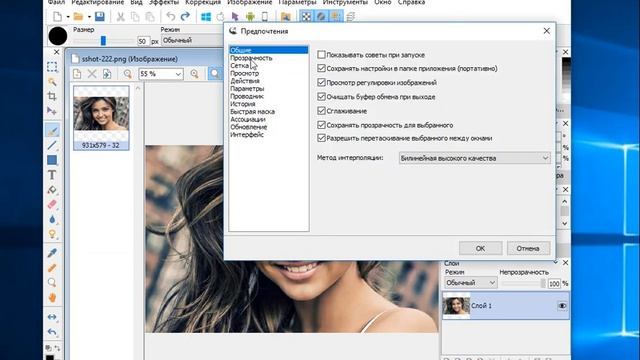Image resolution: width=640 pixels, height=360 pixels.
Task: Select 'Прозрачность' in preferences list
Action: coord(251,58)
